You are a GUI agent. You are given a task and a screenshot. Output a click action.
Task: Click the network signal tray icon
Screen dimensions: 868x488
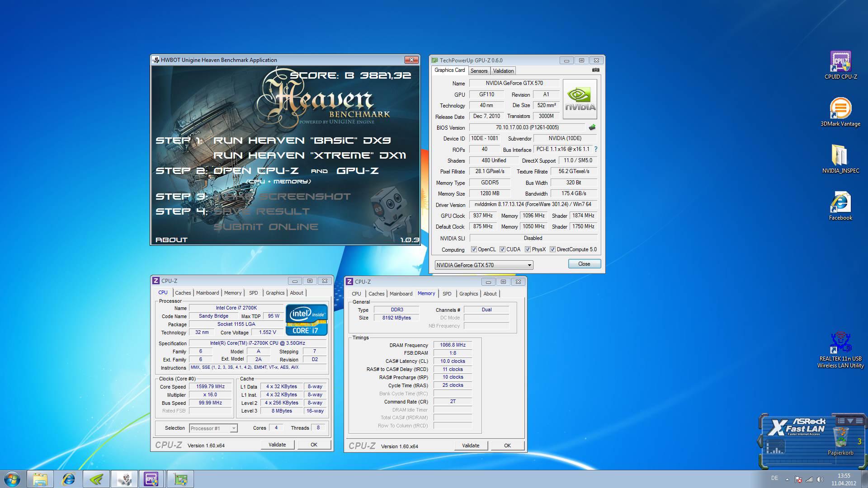pyautogui.click(x=809, y=479)
